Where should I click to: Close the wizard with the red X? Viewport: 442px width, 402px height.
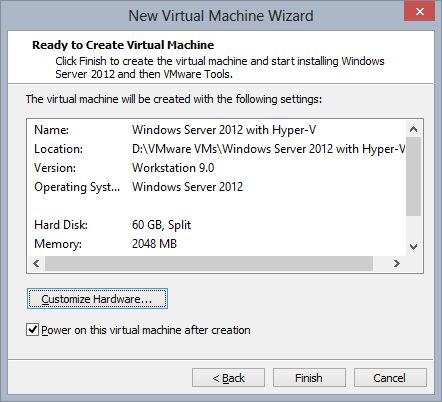(x=419, y=11)
